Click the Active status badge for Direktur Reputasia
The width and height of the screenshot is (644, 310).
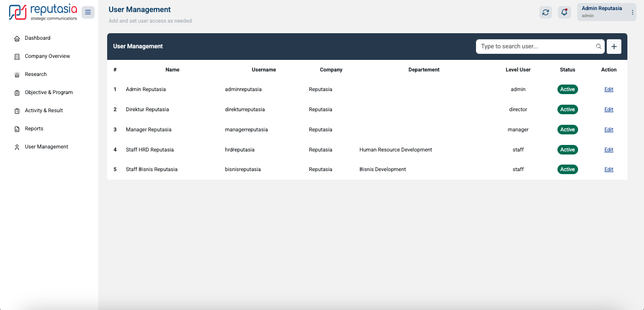point(568,110)
